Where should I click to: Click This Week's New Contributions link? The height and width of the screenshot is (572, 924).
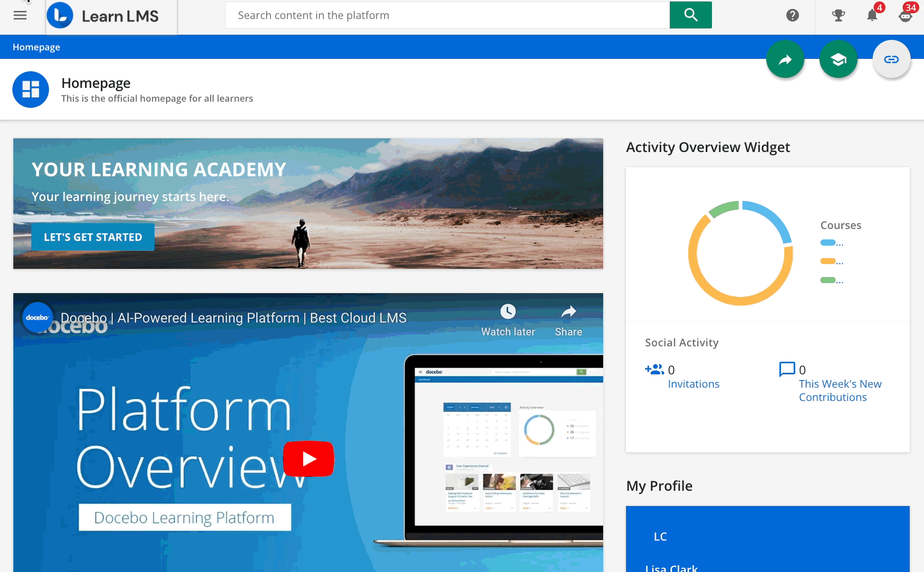click(x=839, y=390)
